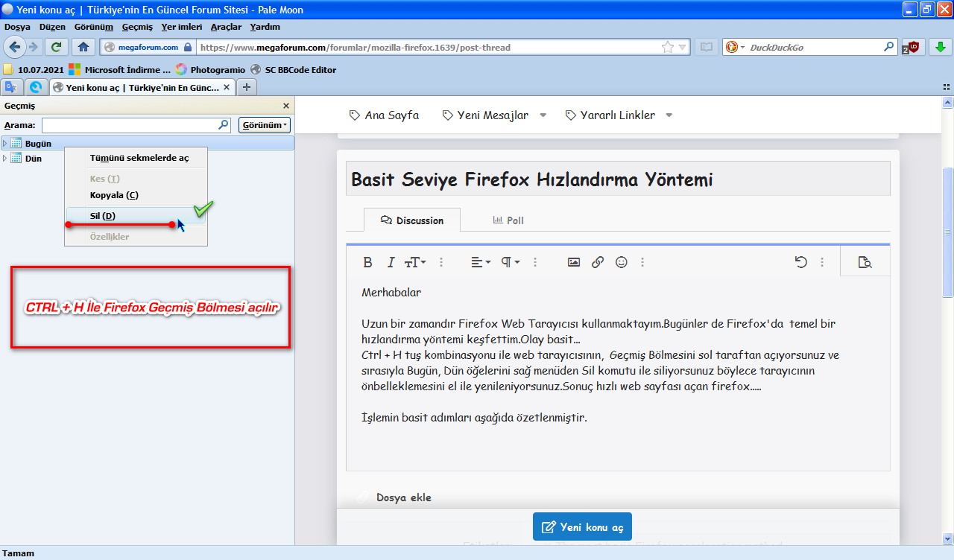Open the Yardım menu
This screenshot has width=954, height=560.
coord(265,27)
